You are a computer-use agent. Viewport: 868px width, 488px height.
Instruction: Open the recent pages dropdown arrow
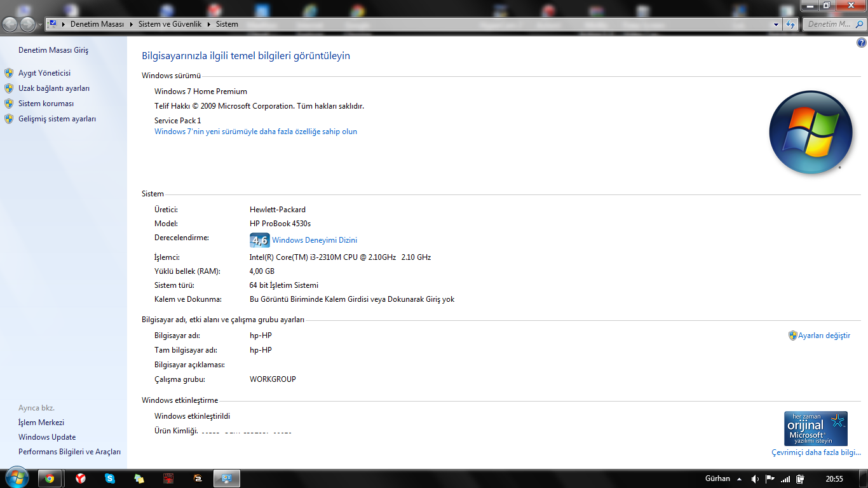click(40, 25)
